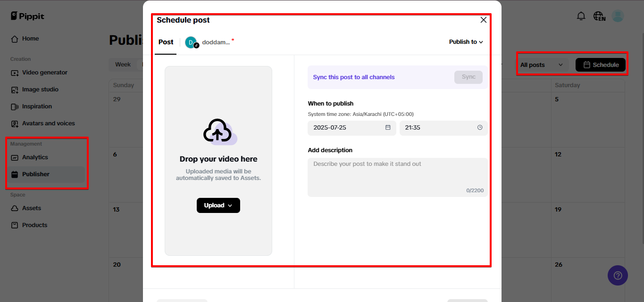644x302 pixels.
Task: Click the notifications bell icon
Action: 581,16
